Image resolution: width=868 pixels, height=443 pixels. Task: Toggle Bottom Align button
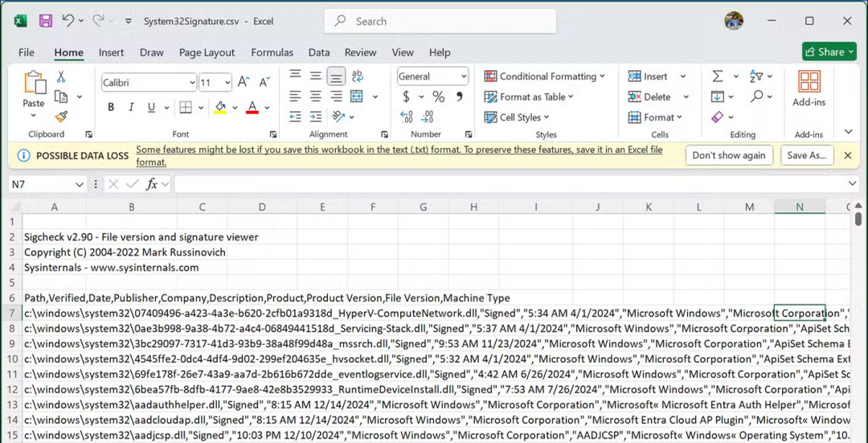[x=336, y=76]
